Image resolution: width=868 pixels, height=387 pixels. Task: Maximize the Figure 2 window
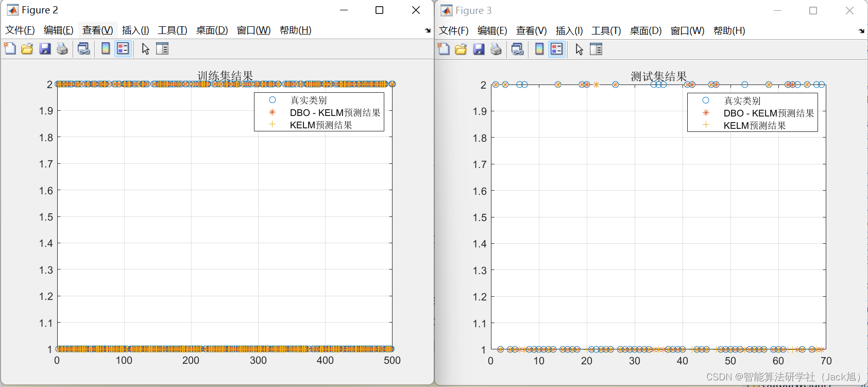click(379, 10)
